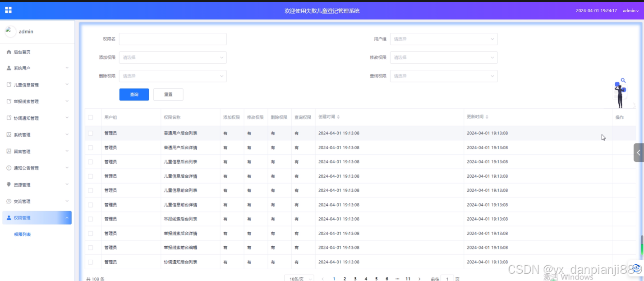The height and width of the screenshot is (281, 644).
Task: Check the row 协调通知后台列表
Action: coord(91,262)
